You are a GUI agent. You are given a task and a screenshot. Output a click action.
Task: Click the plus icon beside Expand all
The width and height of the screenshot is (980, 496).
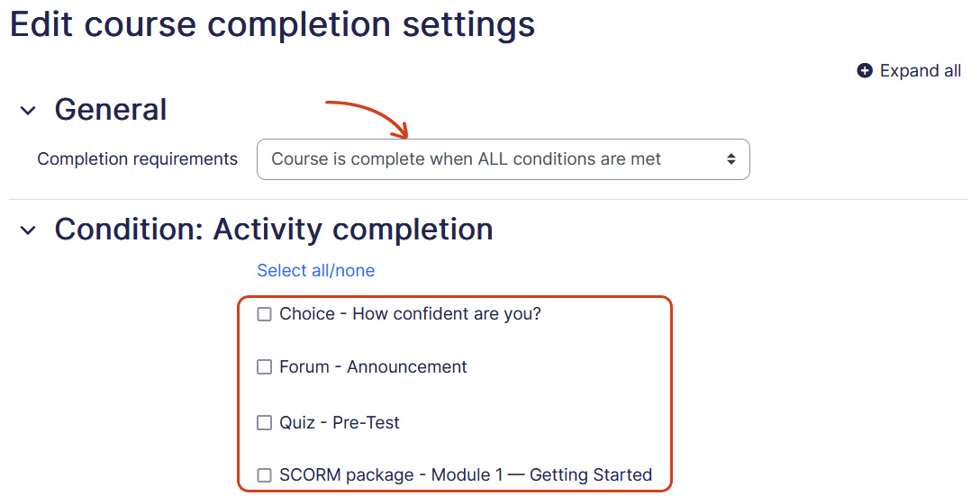coord(865,71)
